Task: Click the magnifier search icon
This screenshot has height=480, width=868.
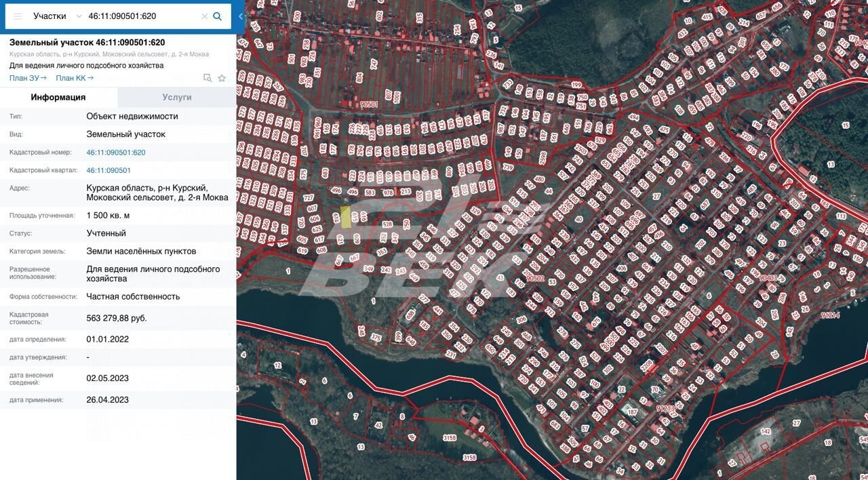Action: (218, 16)
